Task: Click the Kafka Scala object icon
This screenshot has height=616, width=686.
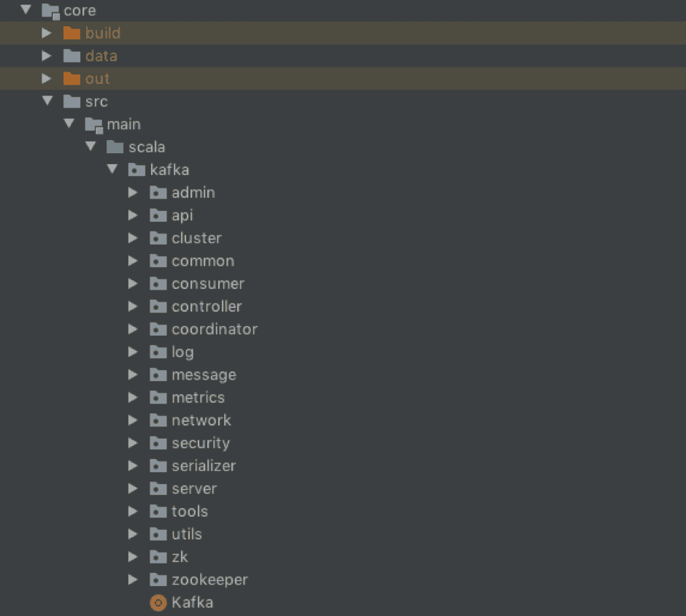Action: click(158, 602)
